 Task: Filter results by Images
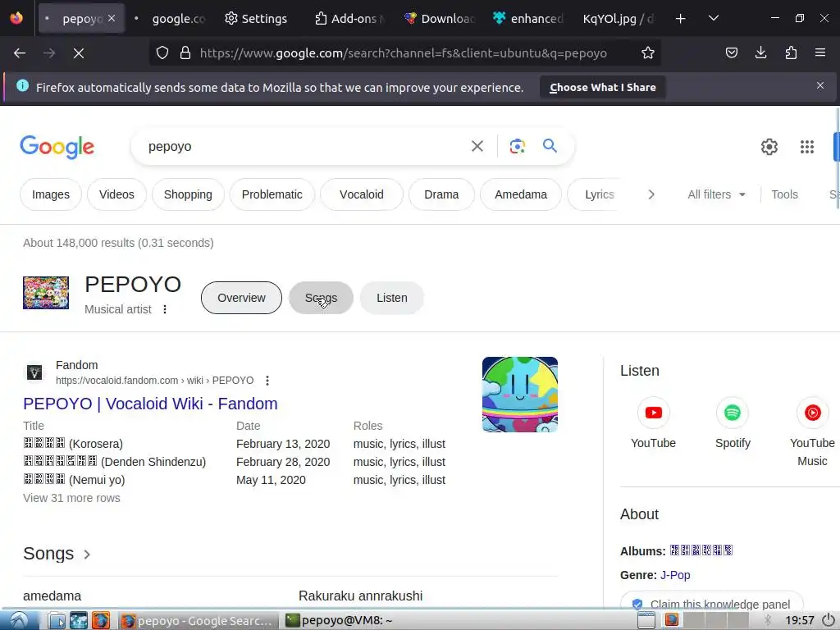click(51, 194)
